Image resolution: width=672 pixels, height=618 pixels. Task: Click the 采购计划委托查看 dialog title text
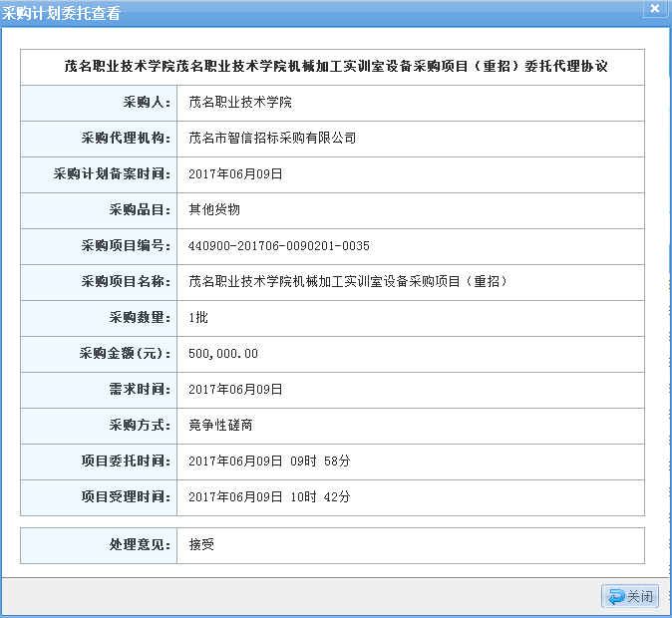(64, 10)
